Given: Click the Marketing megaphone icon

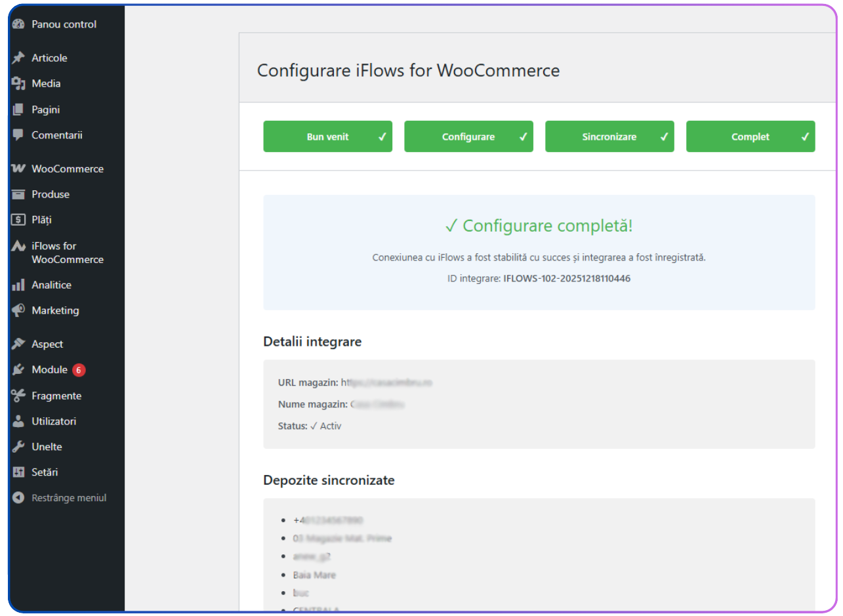Looking at the screenshot, I should [19, 310].
